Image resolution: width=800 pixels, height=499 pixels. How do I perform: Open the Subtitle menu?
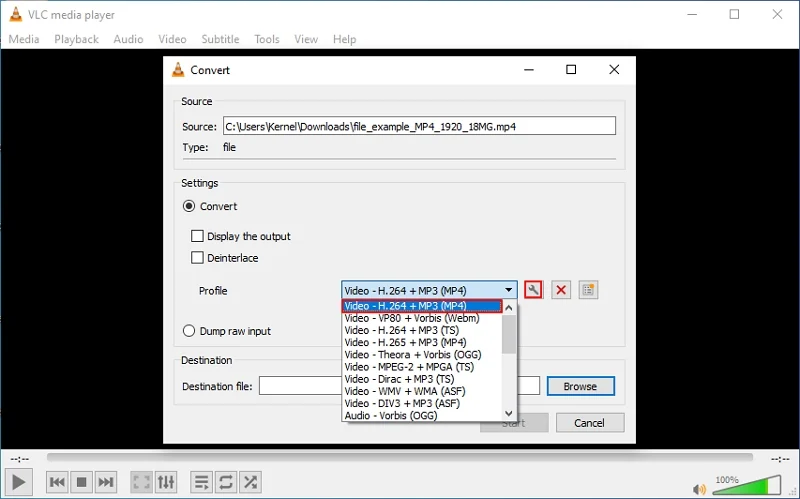(220, 39)
